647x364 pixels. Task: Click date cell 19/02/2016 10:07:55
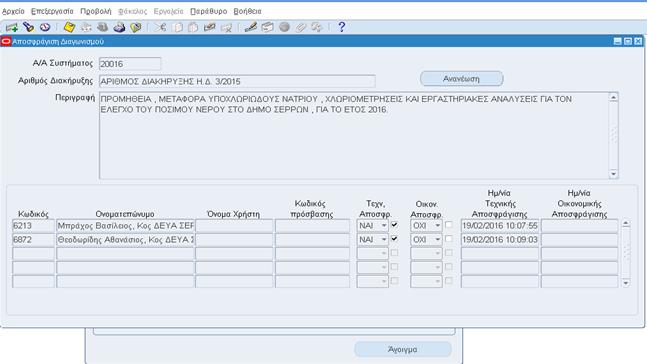pyautogui.click(x=500, y=226)
